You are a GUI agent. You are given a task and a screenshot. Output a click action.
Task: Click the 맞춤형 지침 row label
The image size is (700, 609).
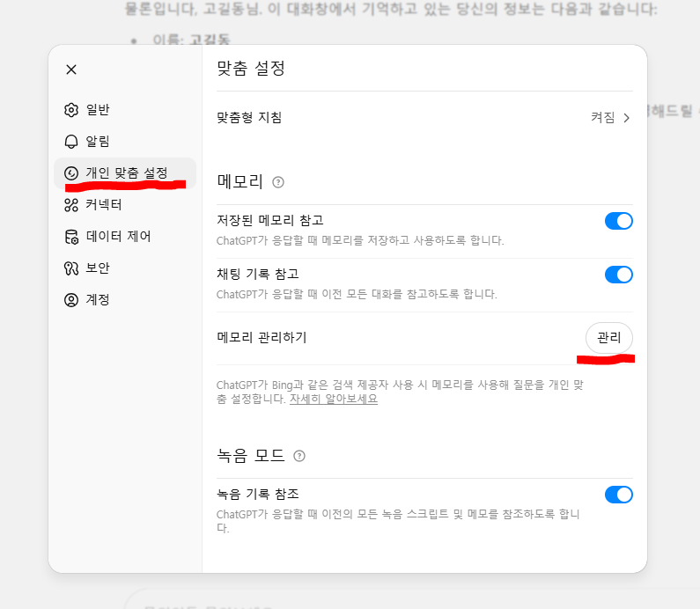[x=249, y=117]
